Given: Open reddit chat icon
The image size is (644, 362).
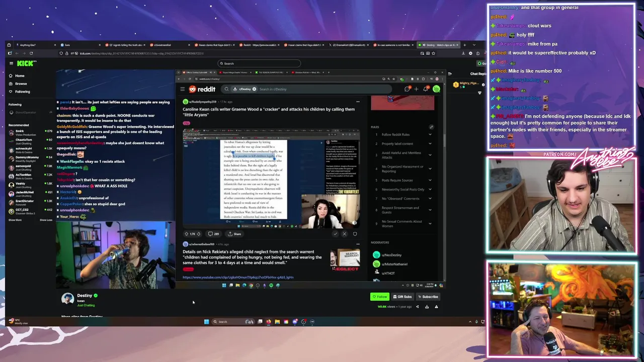Looking at the screenshot, I should (x=407, y=89).
